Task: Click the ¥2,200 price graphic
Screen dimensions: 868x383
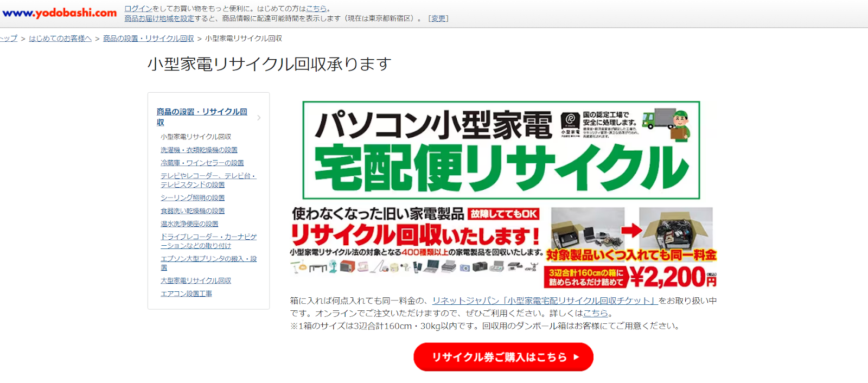Action: pyautogui.click(x=673, y=277)
